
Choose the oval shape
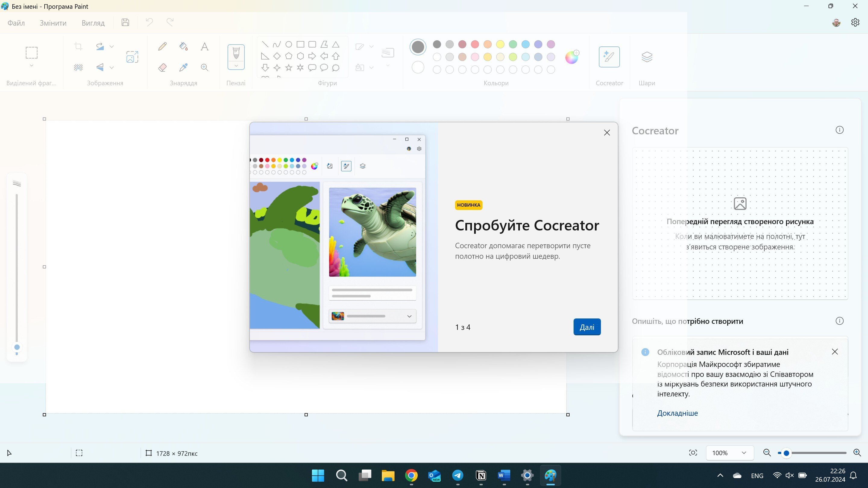[x=288, y=45]
